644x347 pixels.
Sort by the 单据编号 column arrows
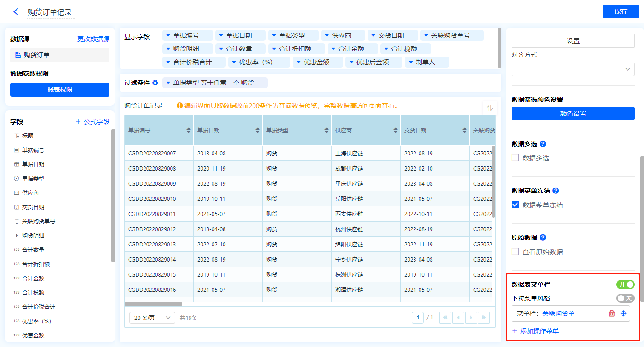coord(189,131)
